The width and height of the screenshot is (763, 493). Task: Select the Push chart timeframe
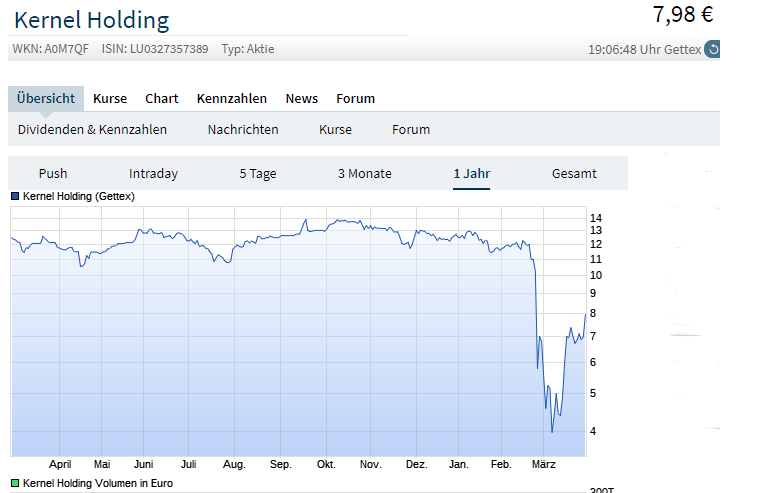53,174
